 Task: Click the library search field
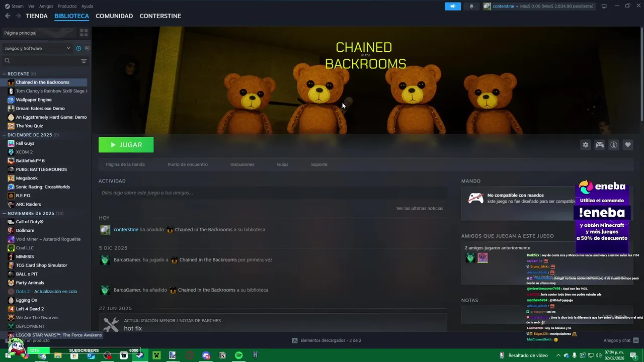(40, 61)
